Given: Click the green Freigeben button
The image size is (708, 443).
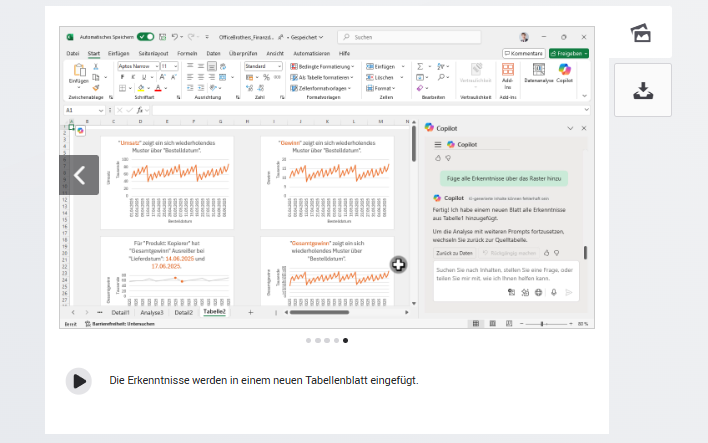Looking at the screenshot, I should pyautogui.click(x=569, y=53).
